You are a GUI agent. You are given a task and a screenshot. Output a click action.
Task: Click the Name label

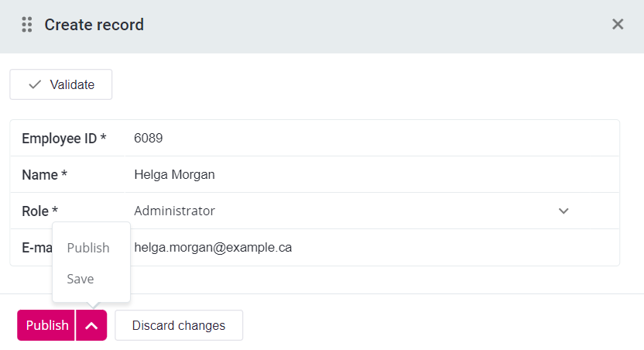click(44, 175)
